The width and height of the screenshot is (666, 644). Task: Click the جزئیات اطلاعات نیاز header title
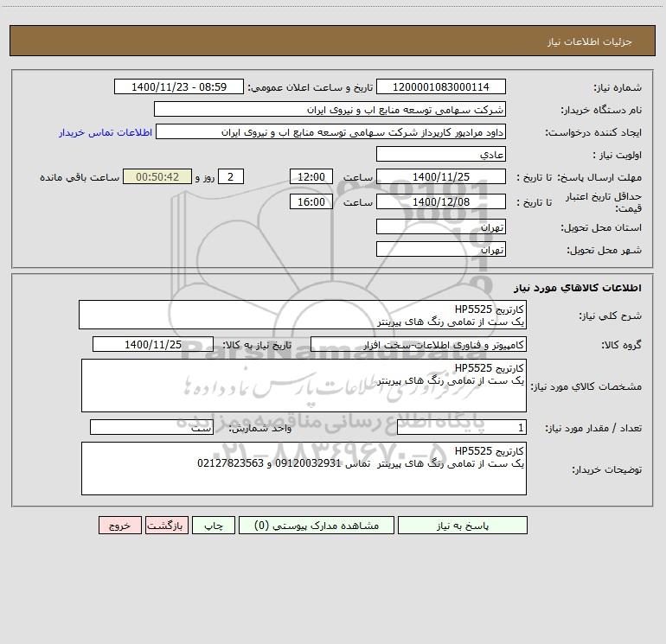point(590,41)
